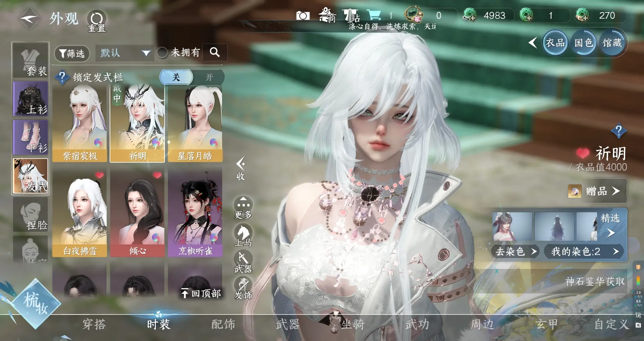Select the 发式 hairstyle category
The image size is (644, 341).
31,176
